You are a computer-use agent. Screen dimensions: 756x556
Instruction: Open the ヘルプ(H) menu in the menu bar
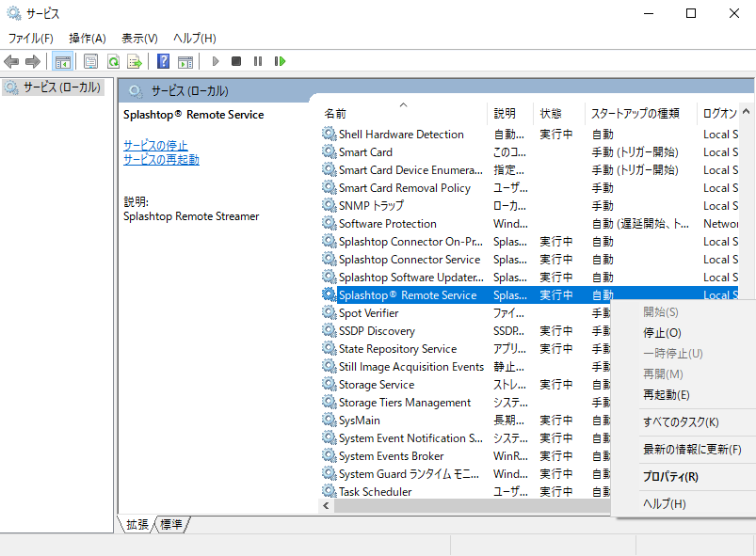click(194, 38)
